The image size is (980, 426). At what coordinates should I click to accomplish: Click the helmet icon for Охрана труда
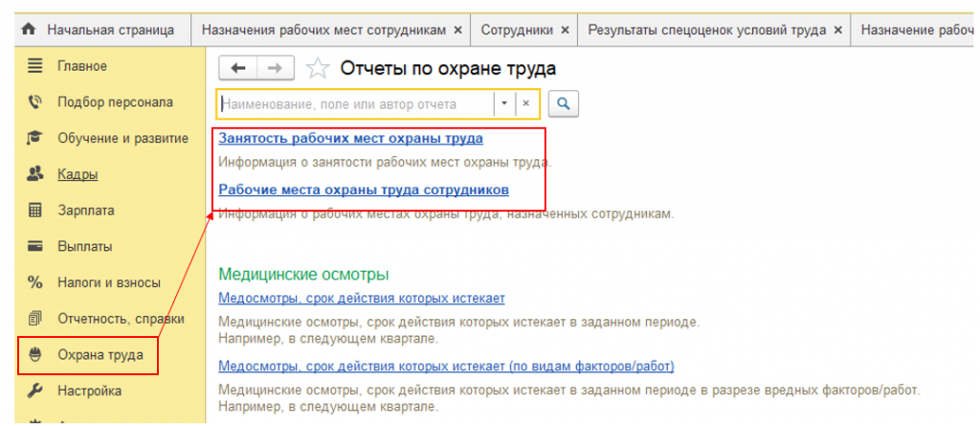[x=35, y=355]
